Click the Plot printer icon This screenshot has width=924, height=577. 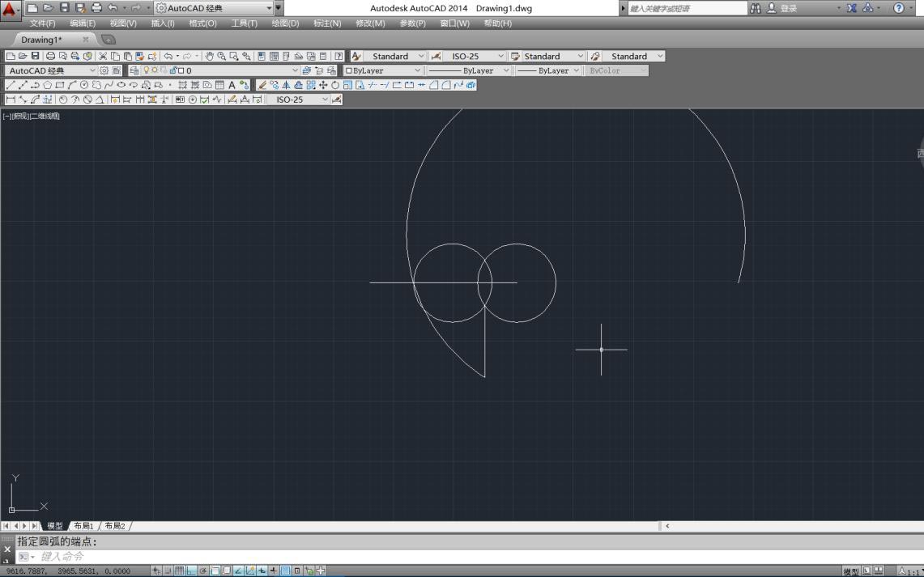(x=50, y=57)
